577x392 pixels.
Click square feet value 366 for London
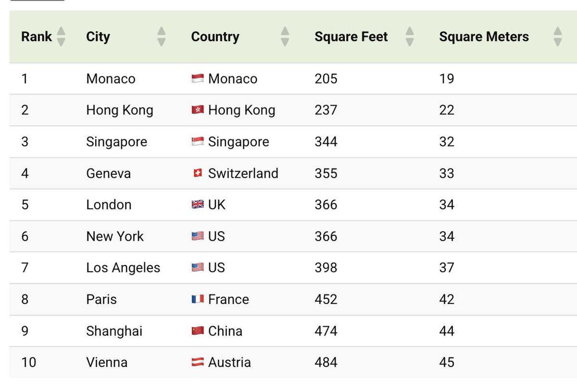pos(326,205)
